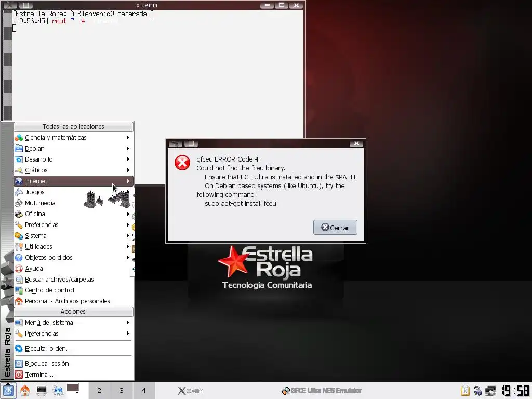The height and width of the screenshot is (399, 532).
Task: Expand the Debian submenu arrow
Action: tap(128, 148)
